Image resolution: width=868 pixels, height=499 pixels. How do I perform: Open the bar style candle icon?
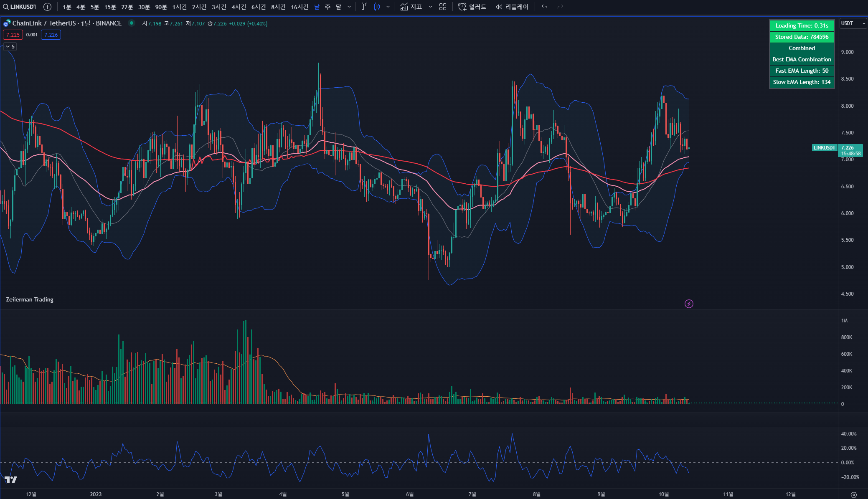(364, 7)
